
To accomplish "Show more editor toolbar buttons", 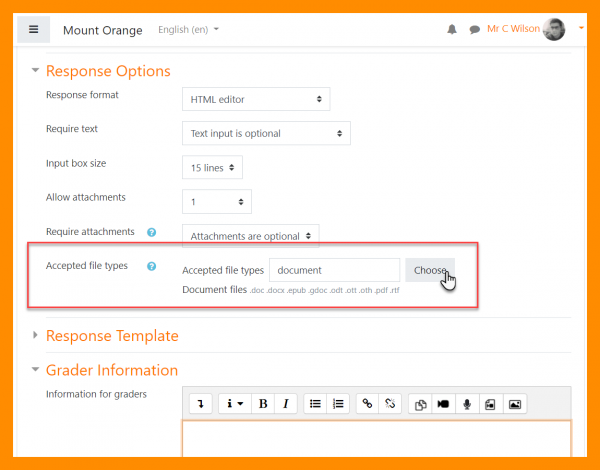I will 200,404.
